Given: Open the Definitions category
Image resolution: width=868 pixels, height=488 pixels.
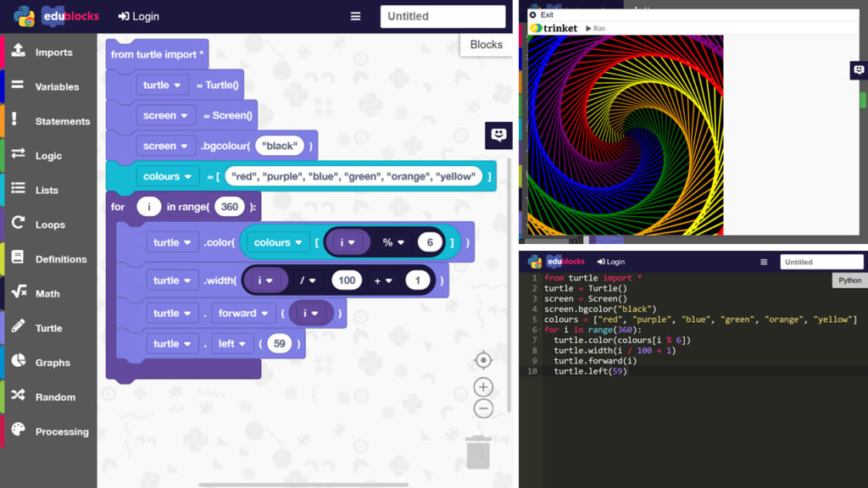Looking at the screenshot, I should [x=51, y=258].
